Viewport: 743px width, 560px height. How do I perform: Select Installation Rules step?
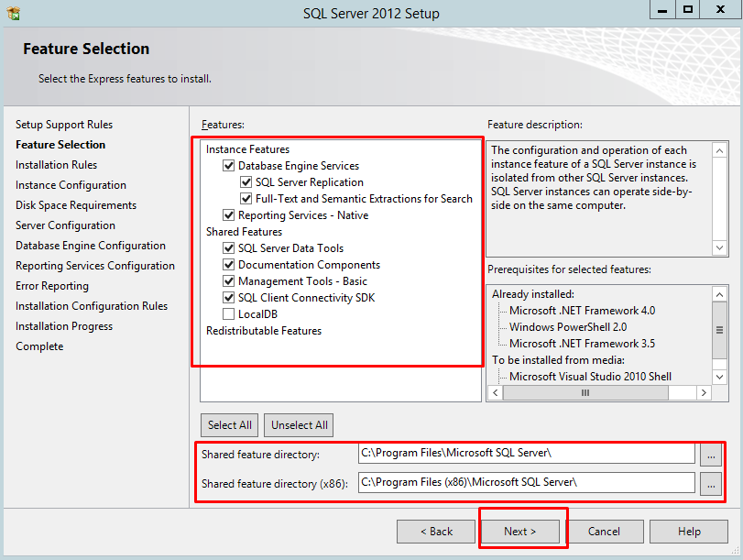[56, 165]
